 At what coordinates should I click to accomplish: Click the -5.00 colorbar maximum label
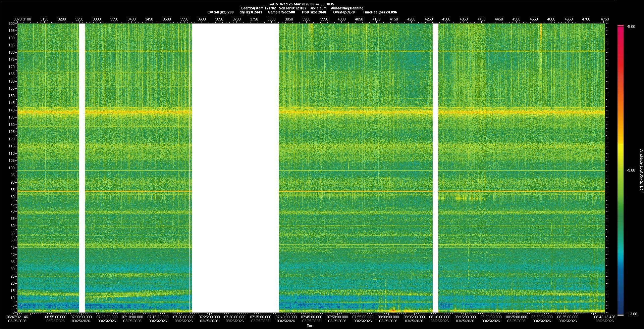[x=631, y=27]
